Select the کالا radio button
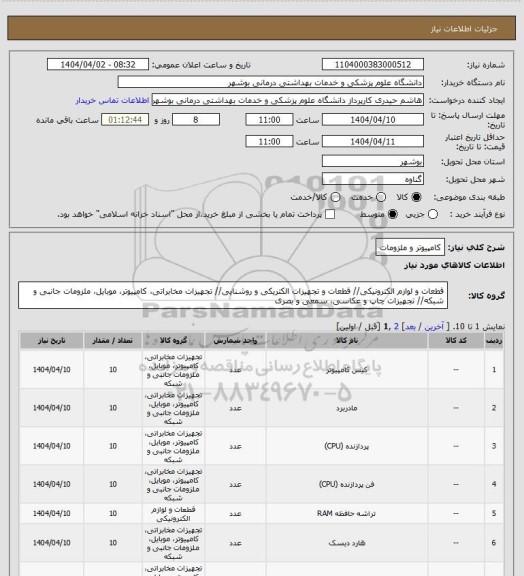The width and height of the screenshot is (524, 576). coord(416,197)
